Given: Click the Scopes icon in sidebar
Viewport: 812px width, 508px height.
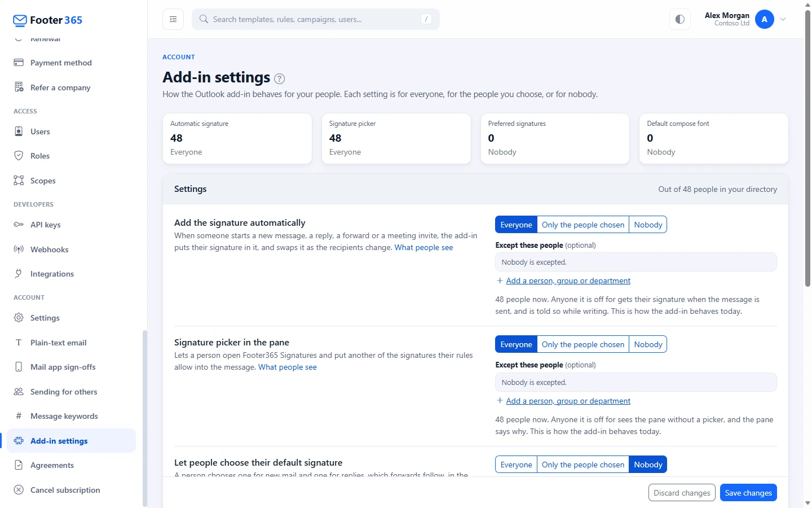Looking at the screenshot, I should pos(19,181).
